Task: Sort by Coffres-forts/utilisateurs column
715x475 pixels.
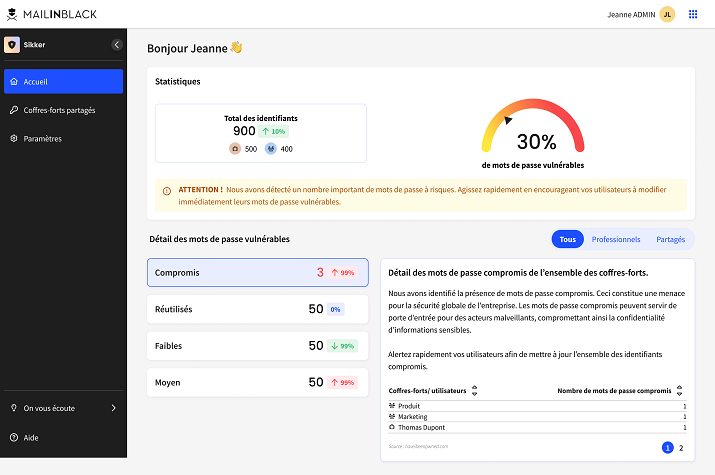Action: [x=475, y=391]
